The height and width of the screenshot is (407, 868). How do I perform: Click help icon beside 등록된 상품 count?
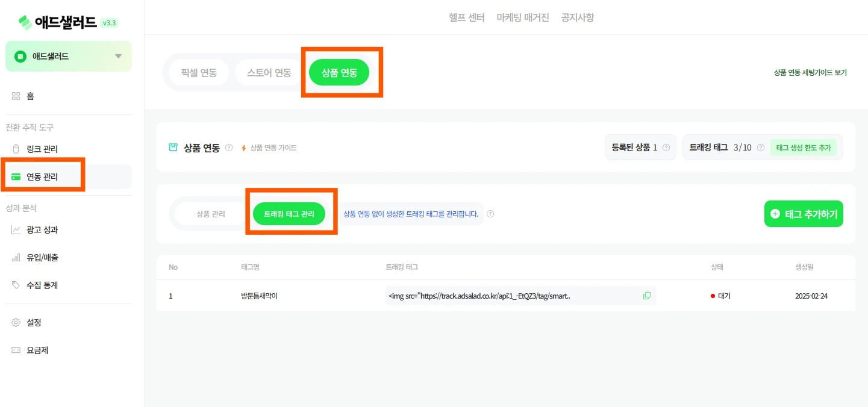click(666, 148)
